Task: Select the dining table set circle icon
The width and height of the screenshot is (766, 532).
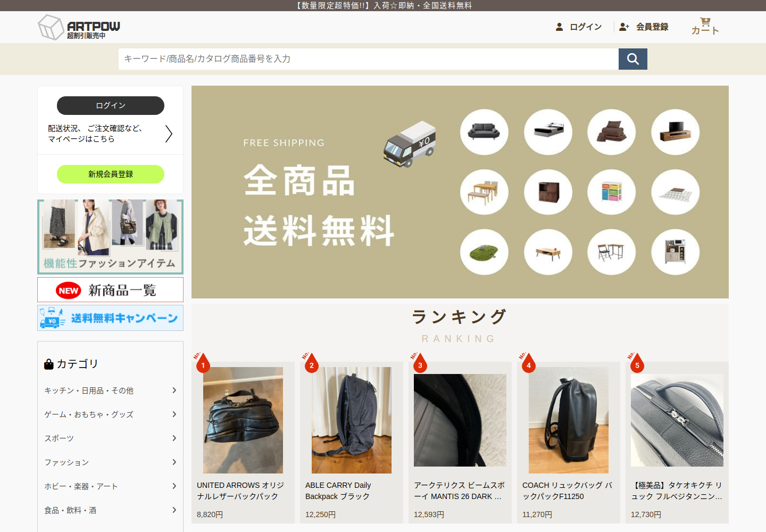Action: (484, 192)
